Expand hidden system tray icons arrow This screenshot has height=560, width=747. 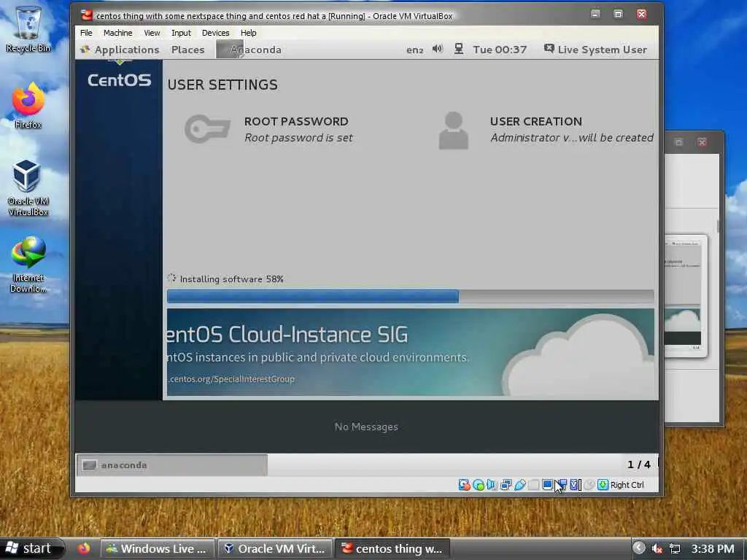tap(639, 548)
